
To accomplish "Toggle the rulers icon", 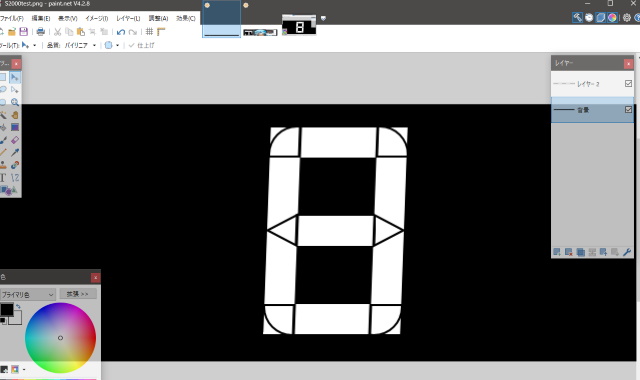I will coord(161,31).
